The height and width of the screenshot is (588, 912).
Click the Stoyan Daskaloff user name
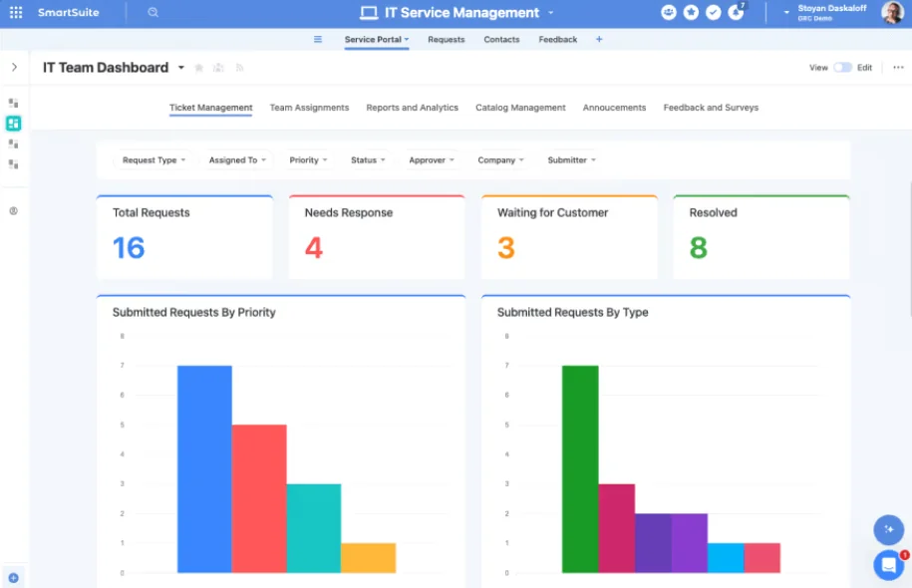(831, 8)
